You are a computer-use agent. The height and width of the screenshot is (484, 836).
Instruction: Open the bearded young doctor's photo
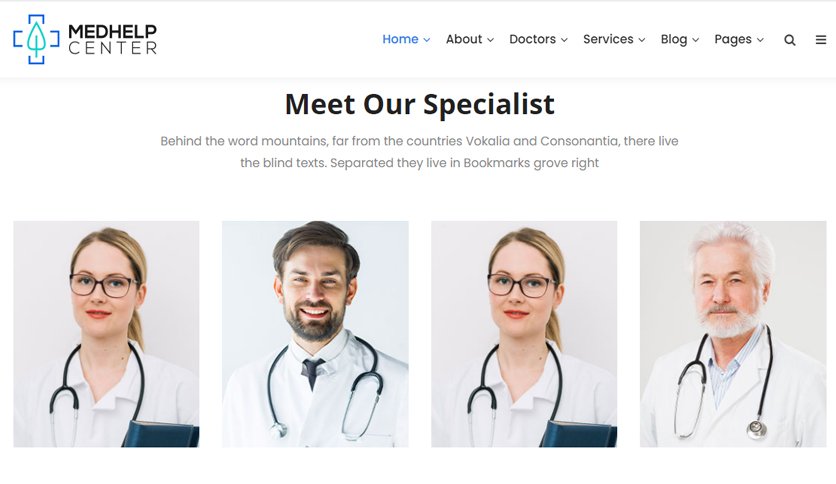(315, 334)
